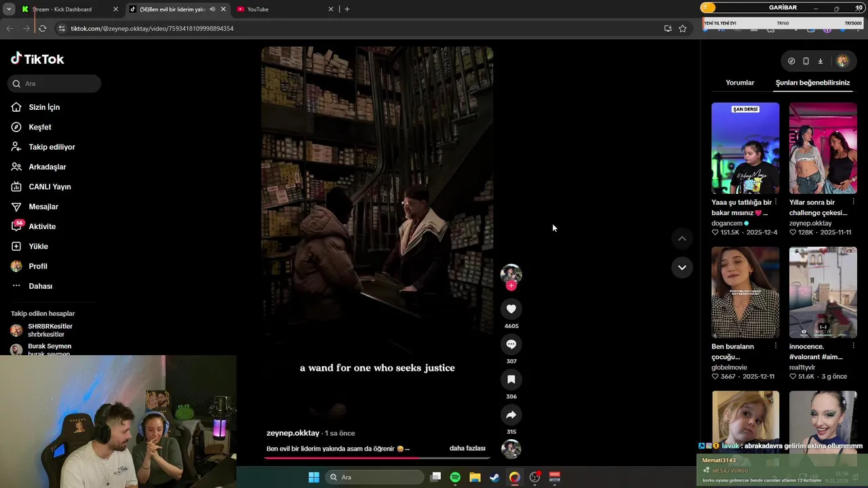Open Yükle in the sidebar
Image resolution: width=868 pixels, height=488 pixels.
[38, 247]
